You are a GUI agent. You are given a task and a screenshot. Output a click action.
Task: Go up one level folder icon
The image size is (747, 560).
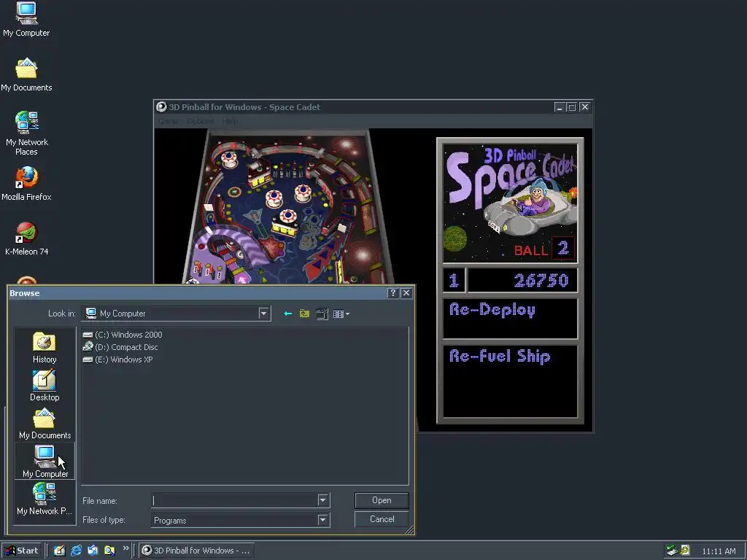[304, 314]
